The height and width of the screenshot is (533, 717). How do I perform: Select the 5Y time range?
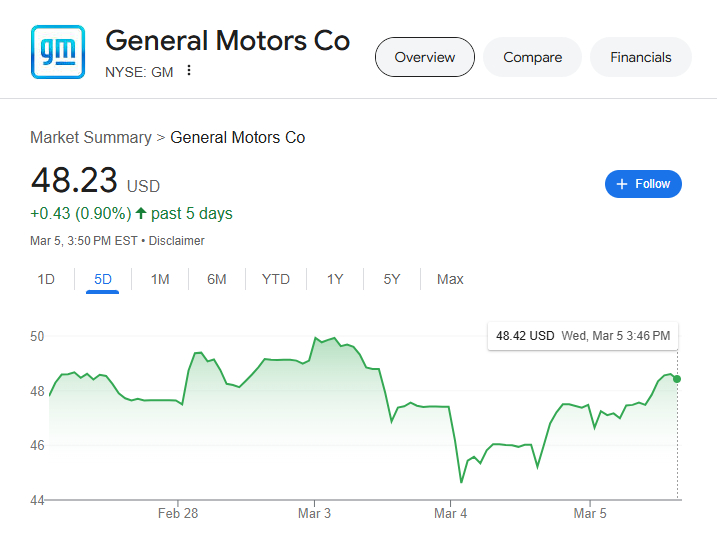tap(392, 279)
